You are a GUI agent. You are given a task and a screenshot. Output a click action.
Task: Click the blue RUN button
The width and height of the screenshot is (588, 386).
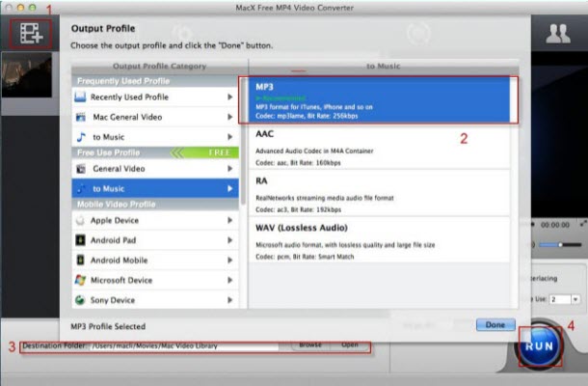coord(539,345)
